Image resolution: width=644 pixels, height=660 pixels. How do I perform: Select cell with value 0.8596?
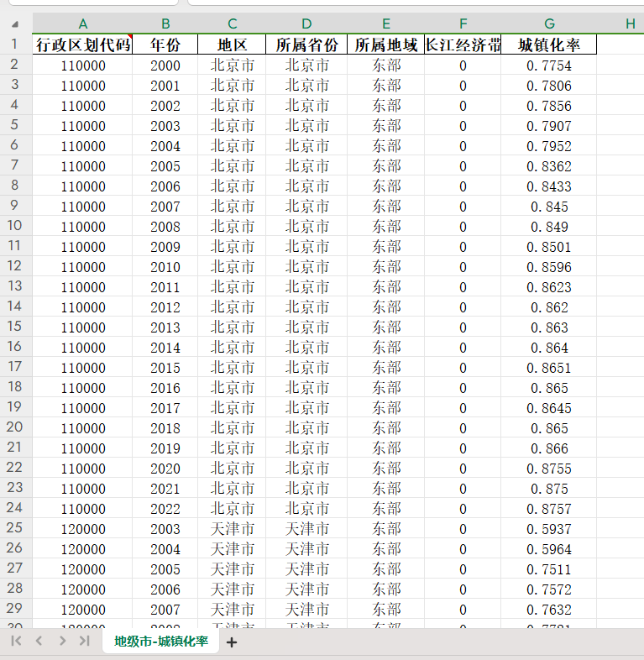click(x=549, y=267)
